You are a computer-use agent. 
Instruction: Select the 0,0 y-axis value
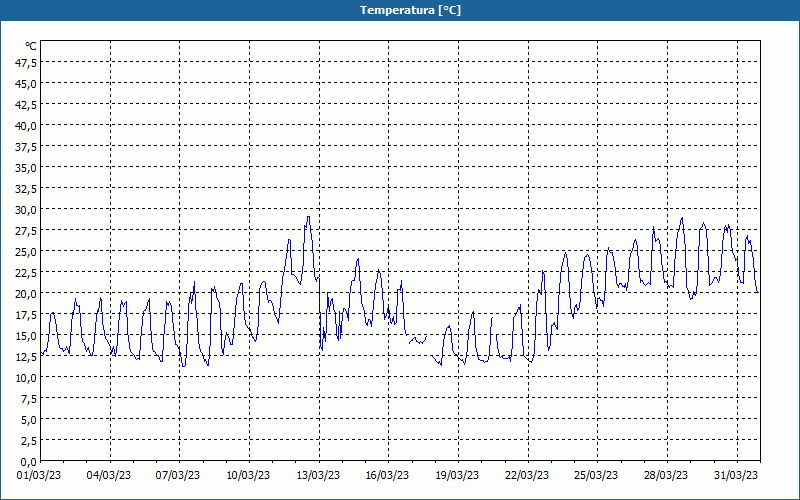coord(29,462)
